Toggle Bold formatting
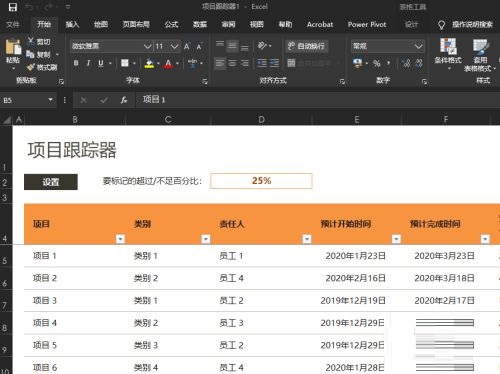500x374 pixels. [x=76, y=63]
